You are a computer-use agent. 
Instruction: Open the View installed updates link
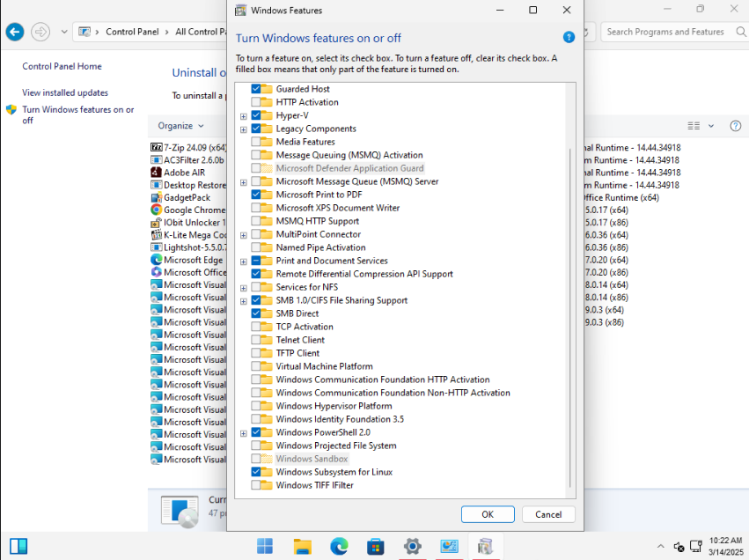pos(65,92)
